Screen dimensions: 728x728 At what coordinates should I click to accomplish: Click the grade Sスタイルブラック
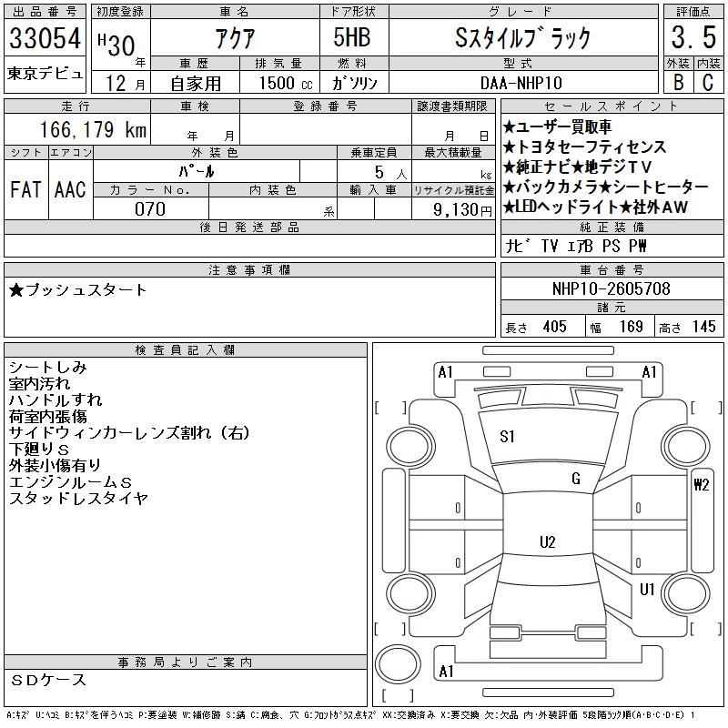click(522, 38)
